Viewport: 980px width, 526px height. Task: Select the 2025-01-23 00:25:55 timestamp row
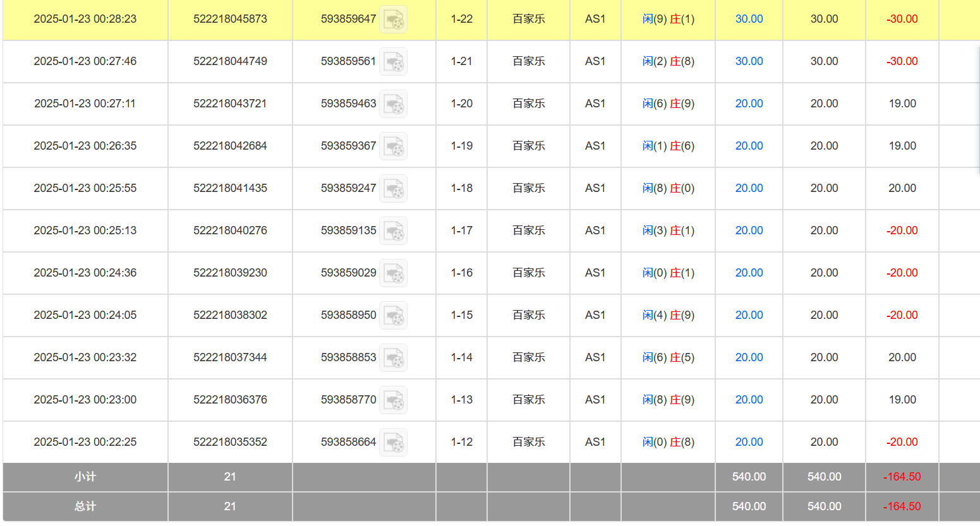pyautogui.click(x=85, y=188)
